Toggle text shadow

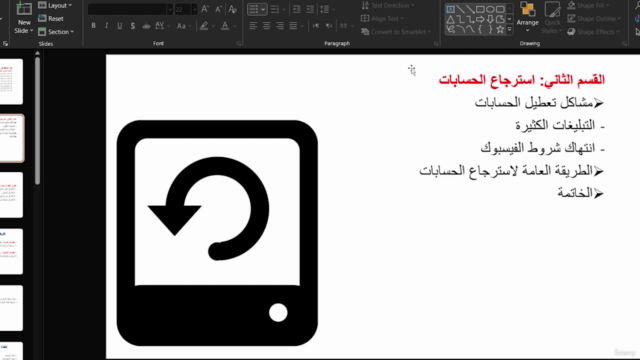point(133,26)
